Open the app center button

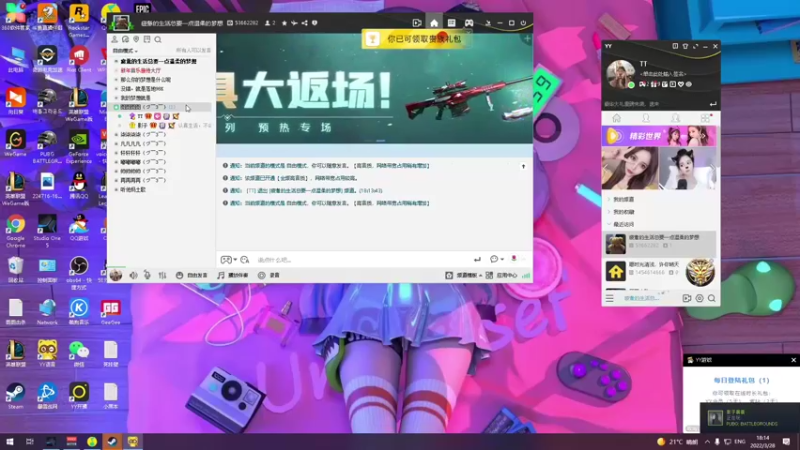tap(502, 276)
